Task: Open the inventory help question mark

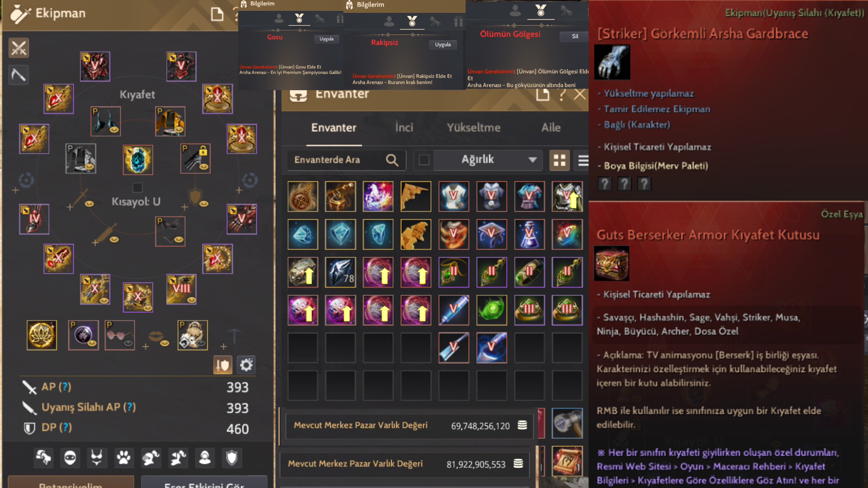Action: 562,95
